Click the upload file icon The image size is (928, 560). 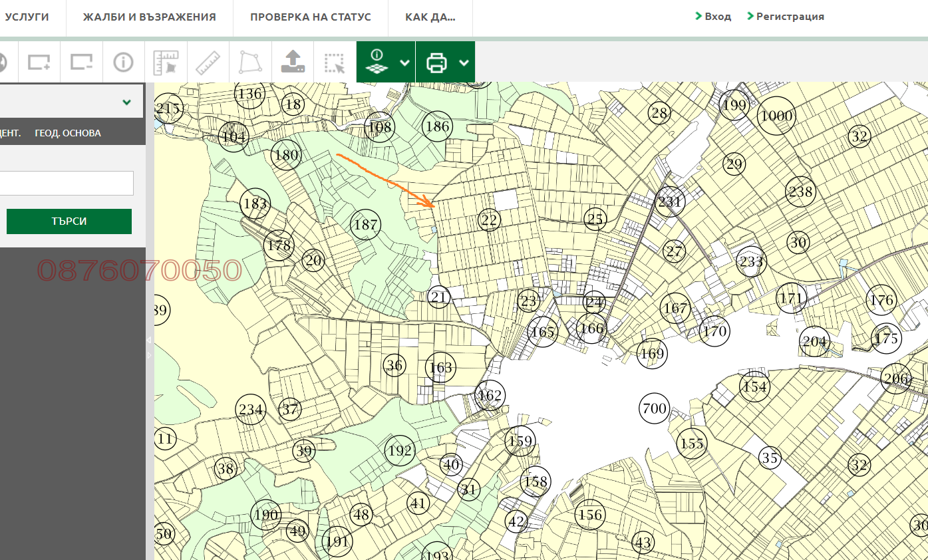click(293, 62)
